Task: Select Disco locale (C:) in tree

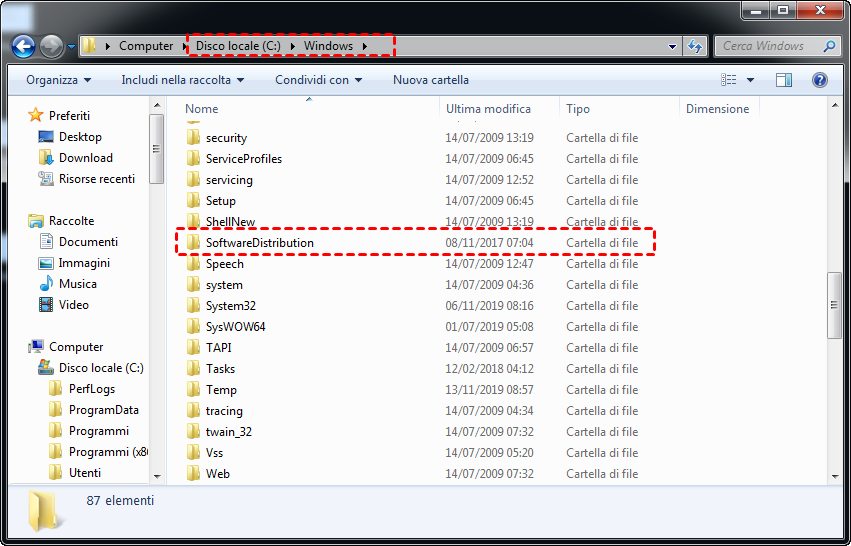Action: click(x=91, y=368)
